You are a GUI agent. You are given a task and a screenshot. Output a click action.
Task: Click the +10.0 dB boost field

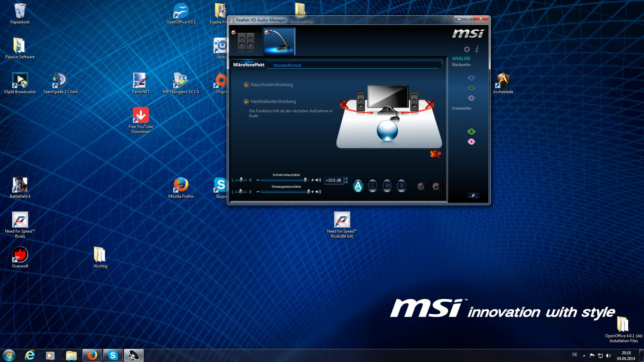tap(334, 180)
